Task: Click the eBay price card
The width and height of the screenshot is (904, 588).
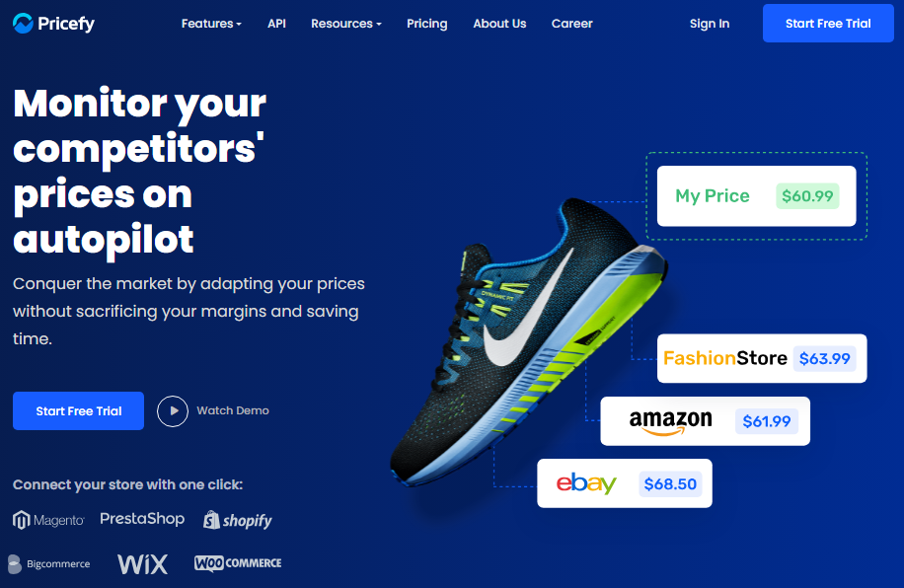Action: 625,483
